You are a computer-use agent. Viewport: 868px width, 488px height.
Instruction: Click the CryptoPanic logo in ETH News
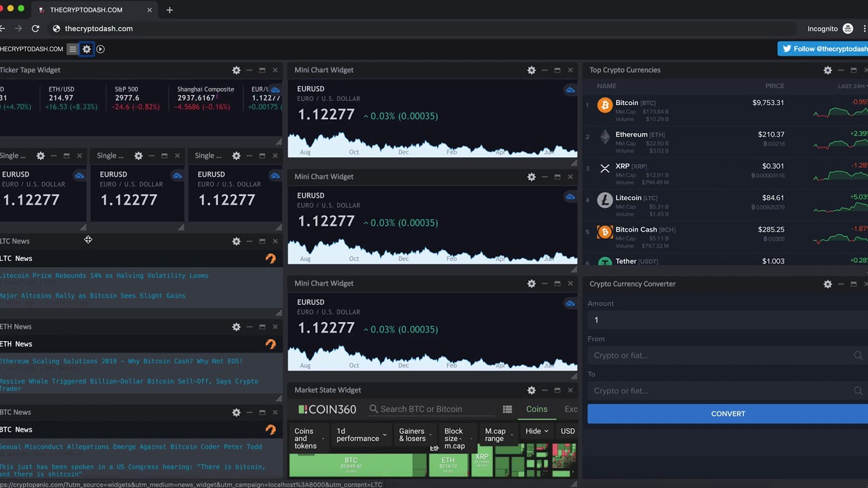(x=271, y=344)
